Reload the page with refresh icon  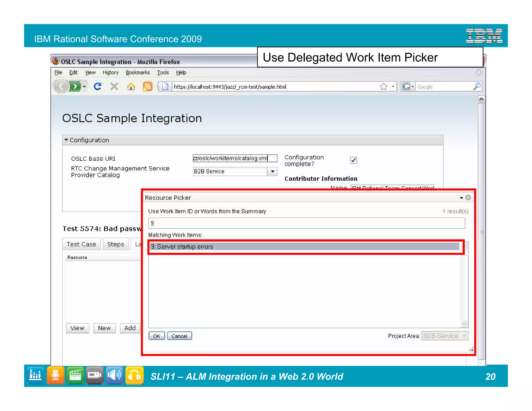[98, 86]
